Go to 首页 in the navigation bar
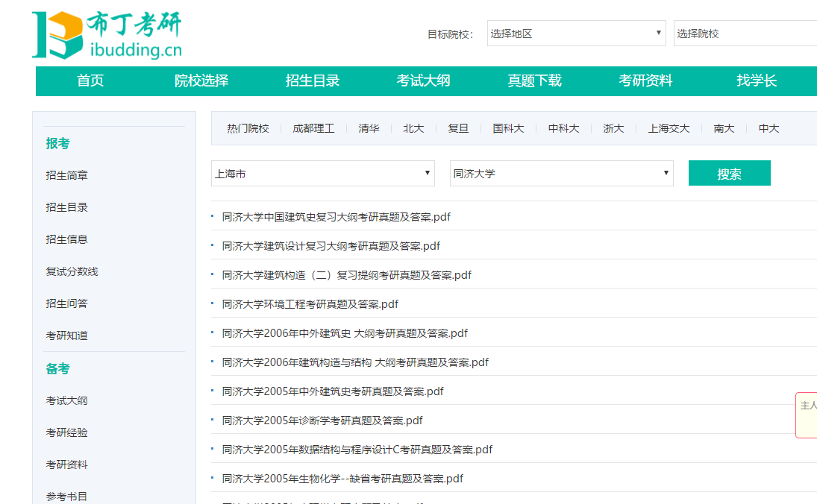 tap(90, 81)
